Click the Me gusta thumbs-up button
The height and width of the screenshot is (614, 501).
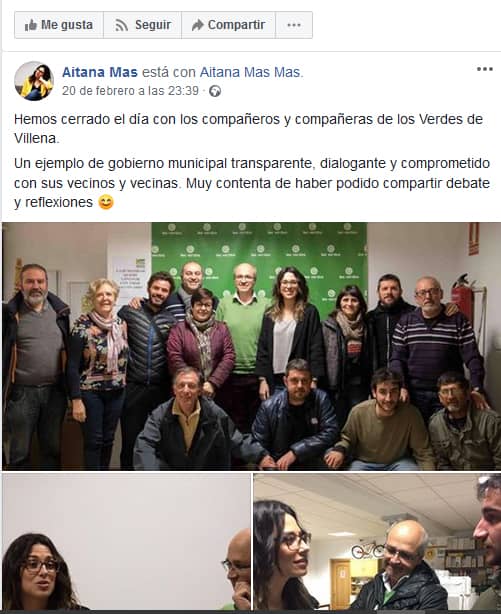[59, 25]
